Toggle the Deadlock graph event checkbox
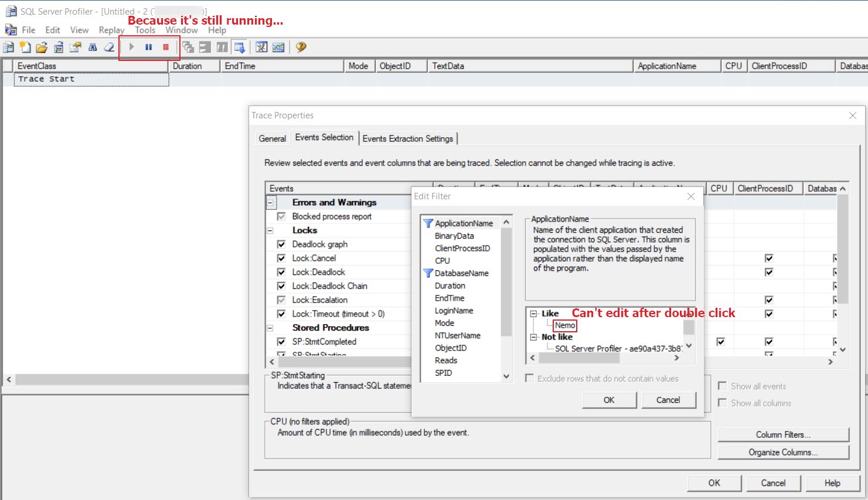This screenshot has height=500, width=868. pyautogui.click(x=281, y=244)
